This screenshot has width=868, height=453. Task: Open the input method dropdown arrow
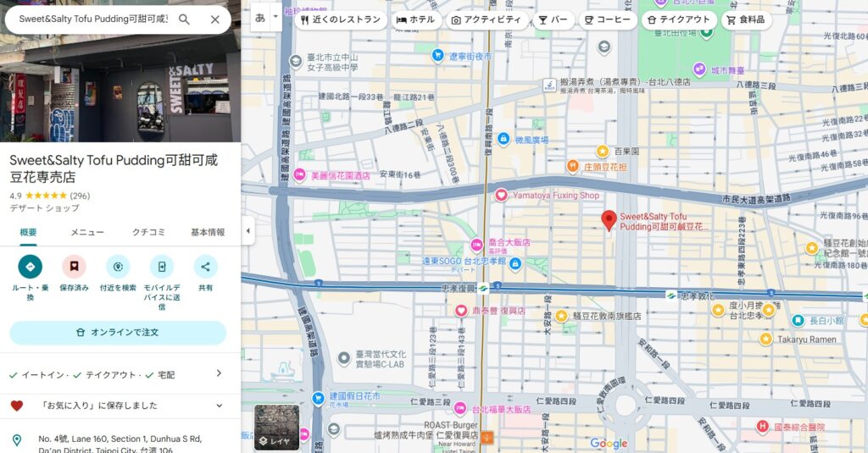click(x=275, y=18)
